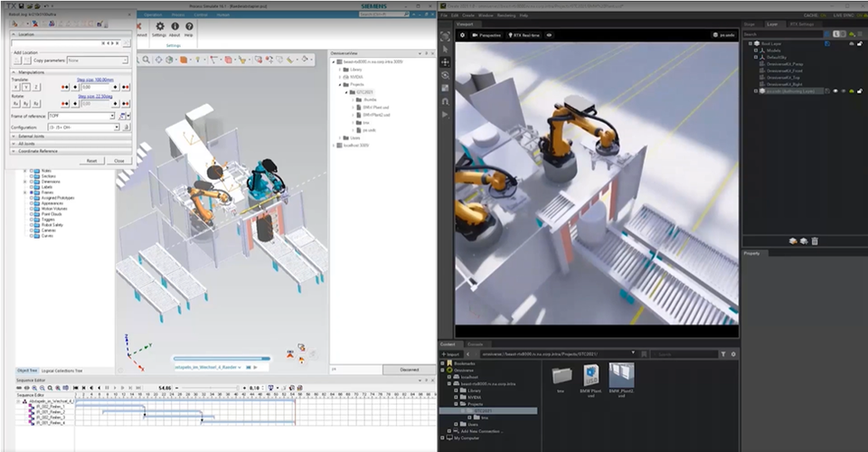Click the About info icon
This screenshot has width=868, height=452.
(175, 26)
